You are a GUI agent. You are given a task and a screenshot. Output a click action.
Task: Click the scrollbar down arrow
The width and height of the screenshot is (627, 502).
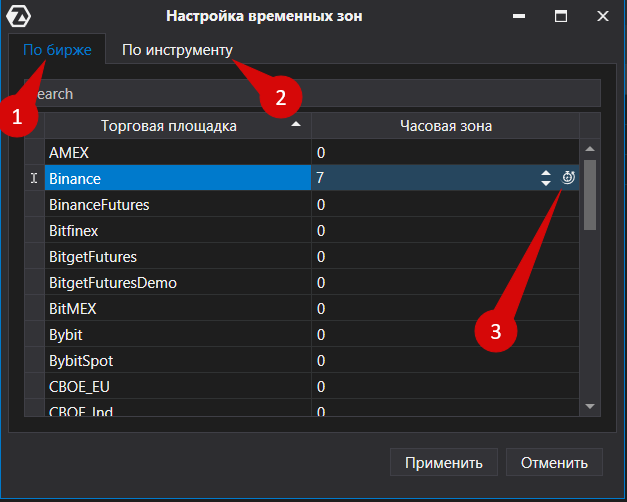point(590,406)
